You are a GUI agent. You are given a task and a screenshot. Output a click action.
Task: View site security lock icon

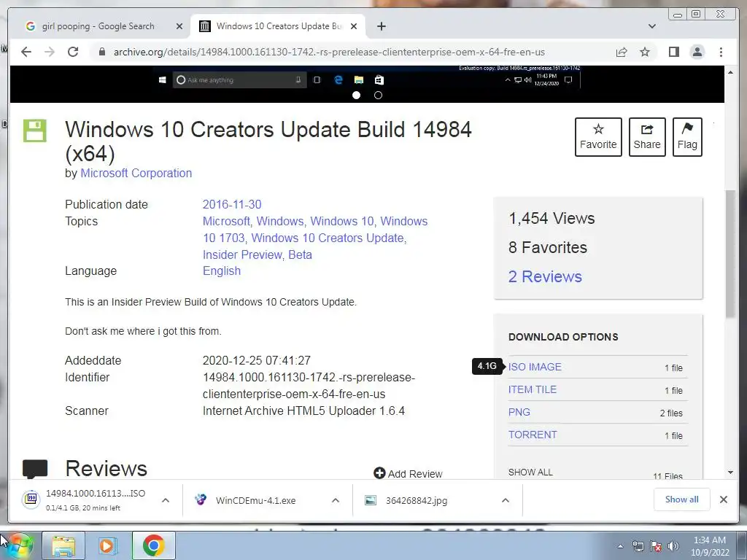click(101, 52)
